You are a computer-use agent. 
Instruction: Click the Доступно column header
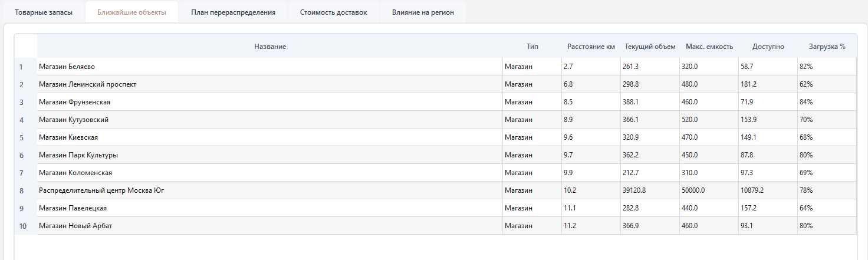coord(768,47)
